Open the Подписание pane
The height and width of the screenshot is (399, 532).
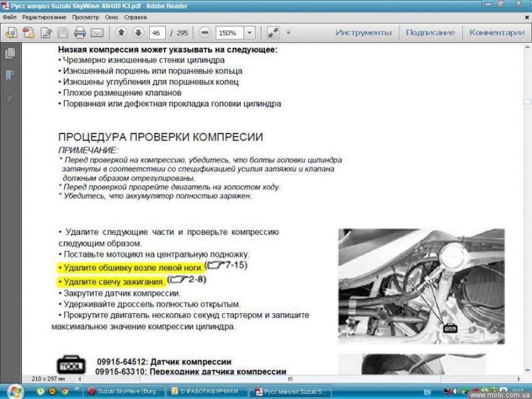430,33
